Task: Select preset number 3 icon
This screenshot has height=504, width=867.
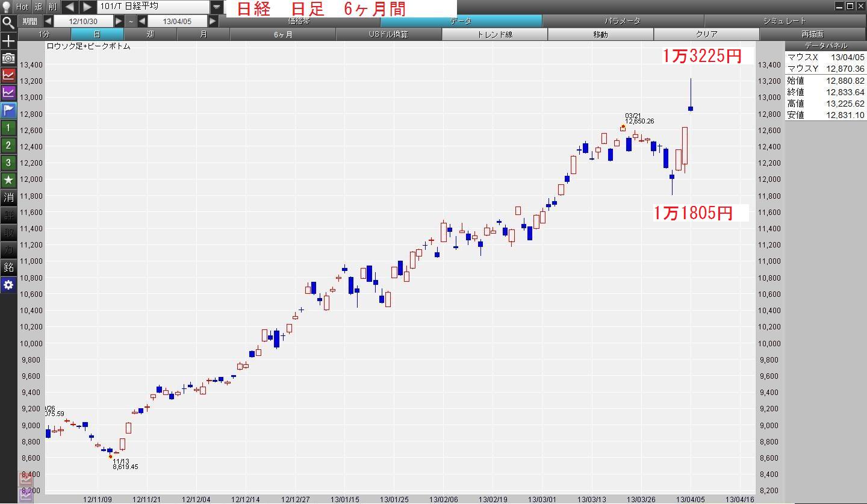Action: (x=8, y=163)
